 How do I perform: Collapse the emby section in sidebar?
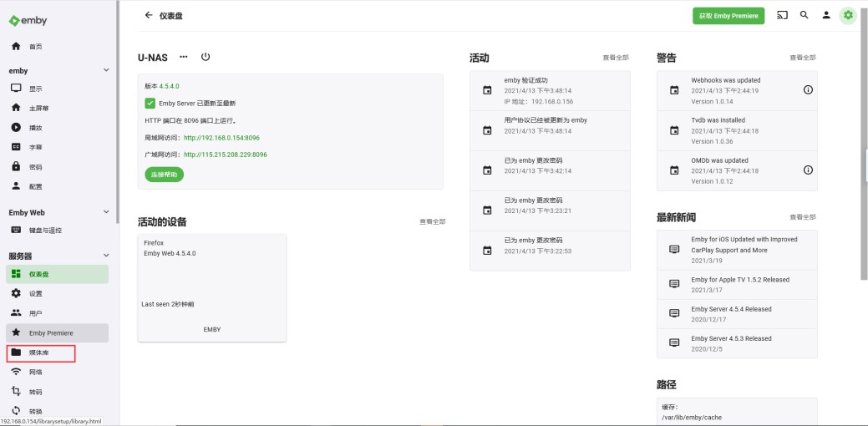[x=106, y=71]
